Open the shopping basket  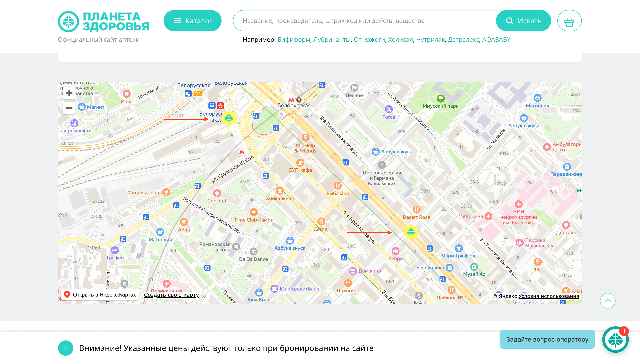(569, 21)
